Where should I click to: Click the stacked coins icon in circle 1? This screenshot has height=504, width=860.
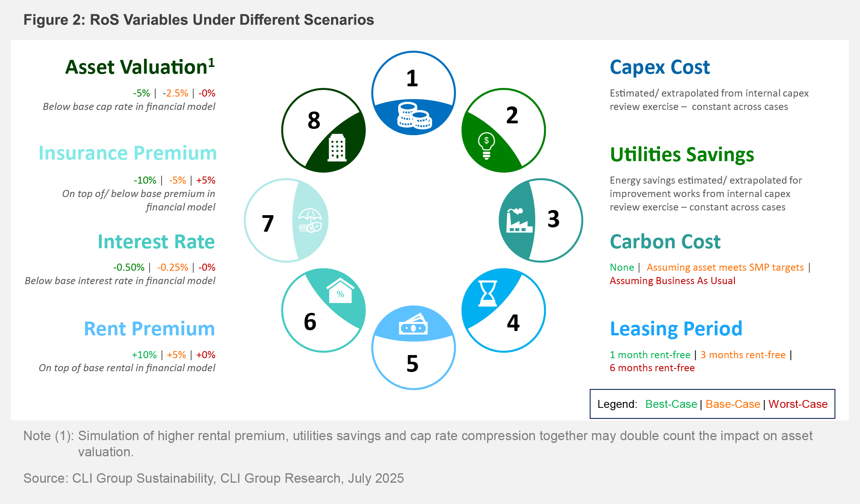pyautogui.click(x=414, y=115)
